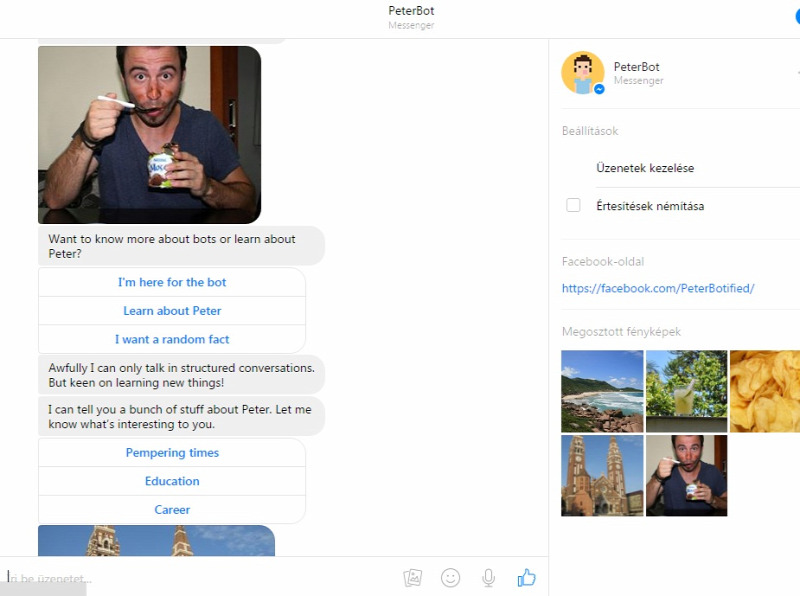Click the 'I can tell you a bunch' message

181,416
